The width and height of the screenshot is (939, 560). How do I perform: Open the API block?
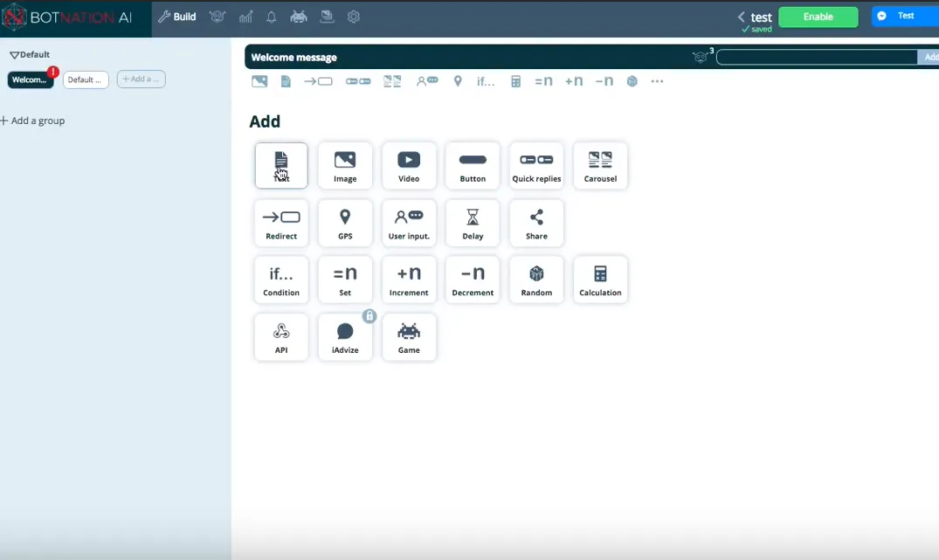(x=281, y=337)
